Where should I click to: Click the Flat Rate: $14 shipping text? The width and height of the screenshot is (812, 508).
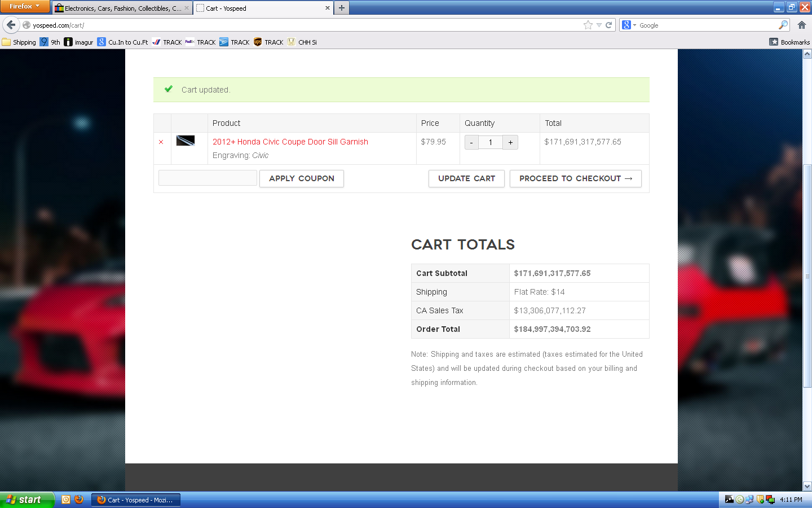point(539,292)
